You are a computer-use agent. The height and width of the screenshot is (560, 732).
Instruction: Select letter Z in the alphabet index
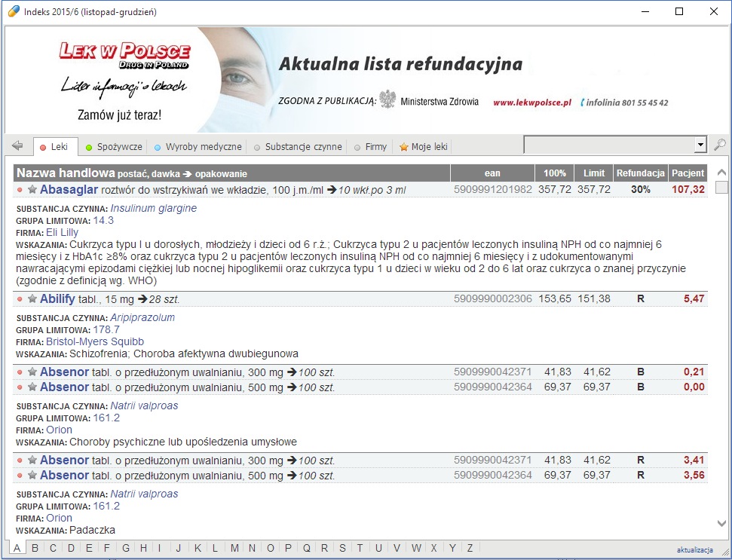click(470, 548)
